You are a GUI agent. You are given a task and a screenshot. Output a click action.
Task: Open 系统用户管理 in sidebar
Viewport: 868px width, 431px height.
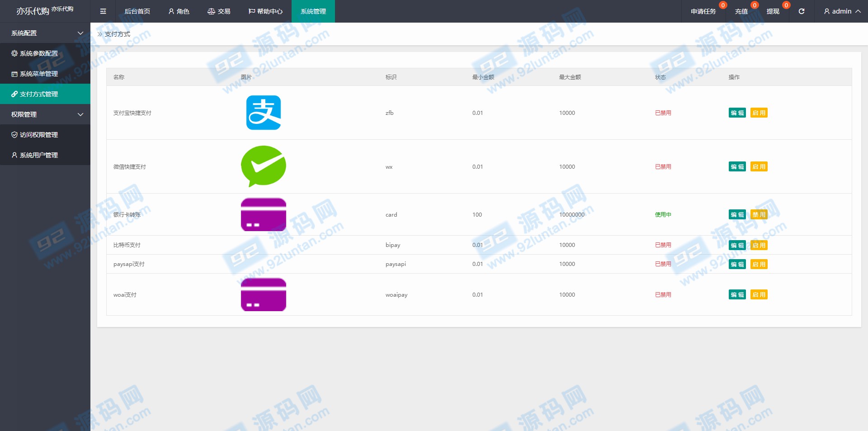click(45, 155)
